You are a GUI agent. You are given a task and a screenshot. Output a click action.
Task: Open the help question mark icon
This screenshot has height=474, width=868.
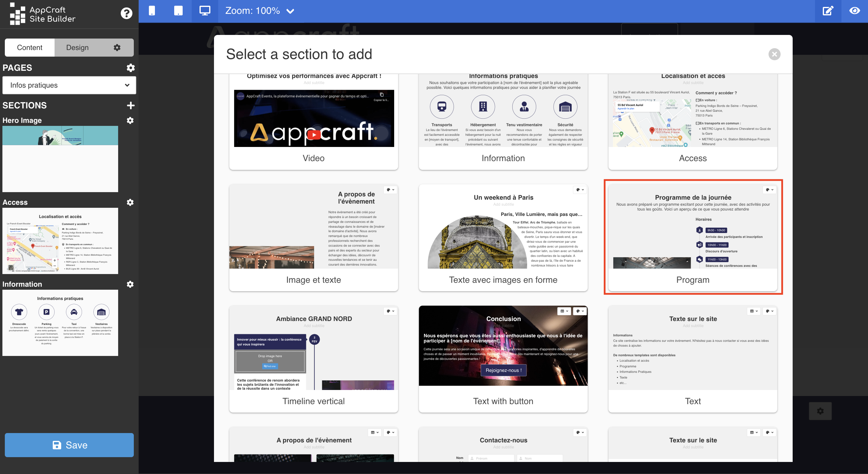pos(126,14)
